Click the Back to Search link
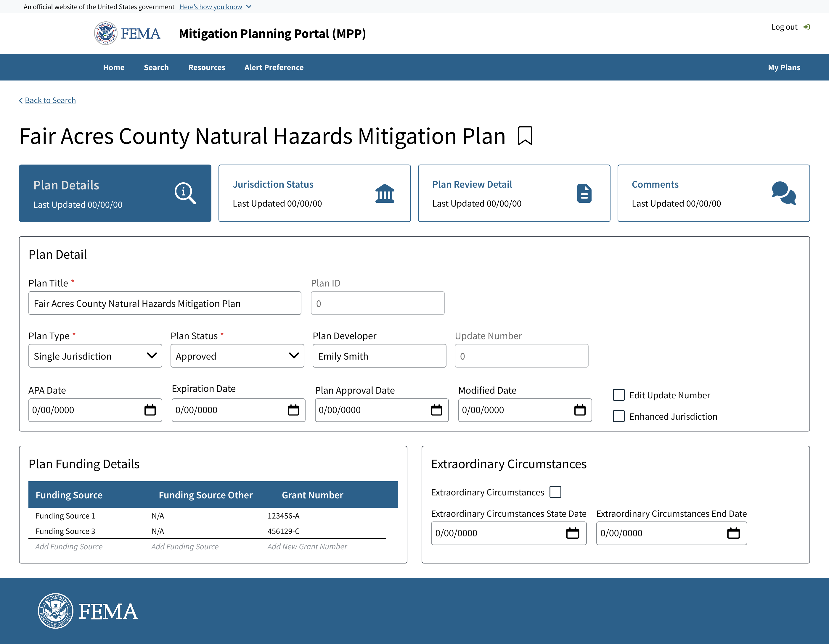This screenshot has height=644, width=829. point(51,101)
